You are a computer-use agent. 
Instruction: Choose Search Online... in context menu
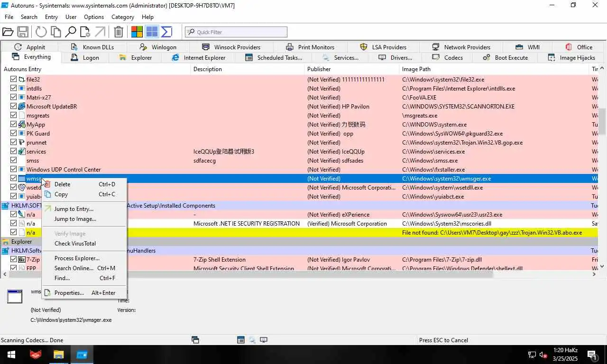pyautogui.click(x=84, y=268)
